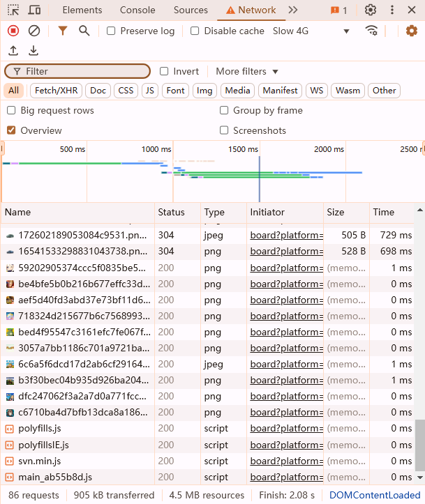Select the main_ab55b8d.js request
The image size is (425, 504).
pyautogui.click(x=207, y=477)
